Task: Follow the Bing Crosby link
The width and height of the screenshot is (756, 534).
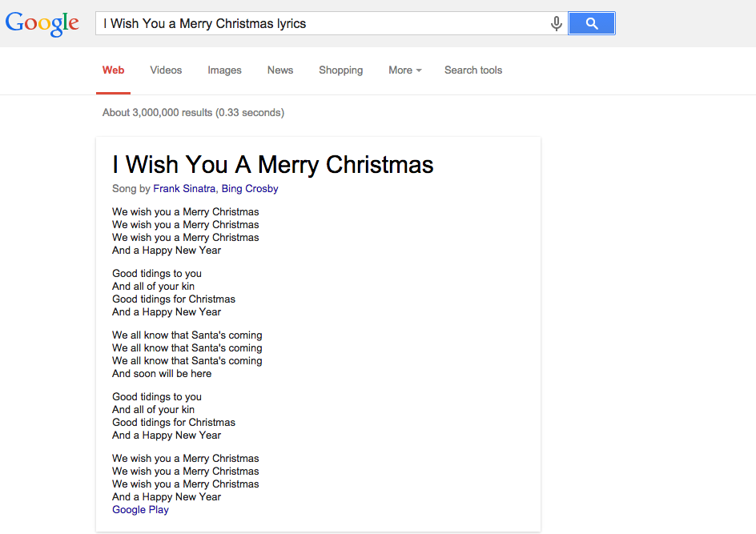Action: (x=250, y=189)
